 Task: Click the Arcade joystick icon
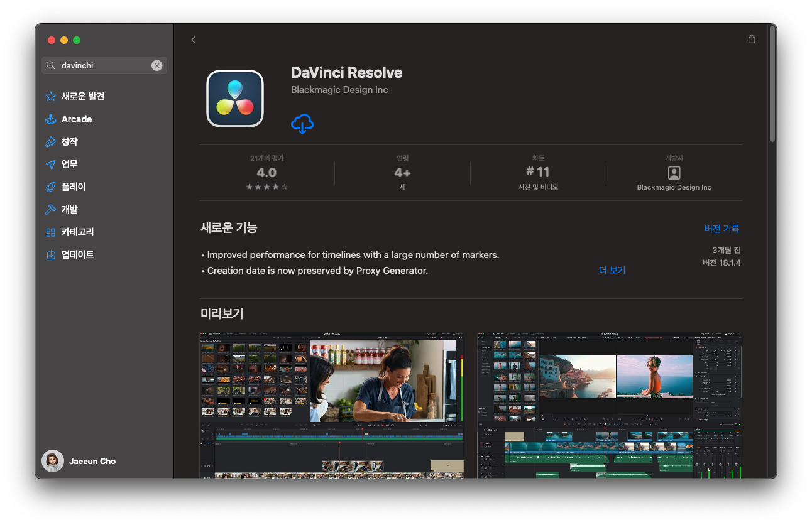coord(51,119)
